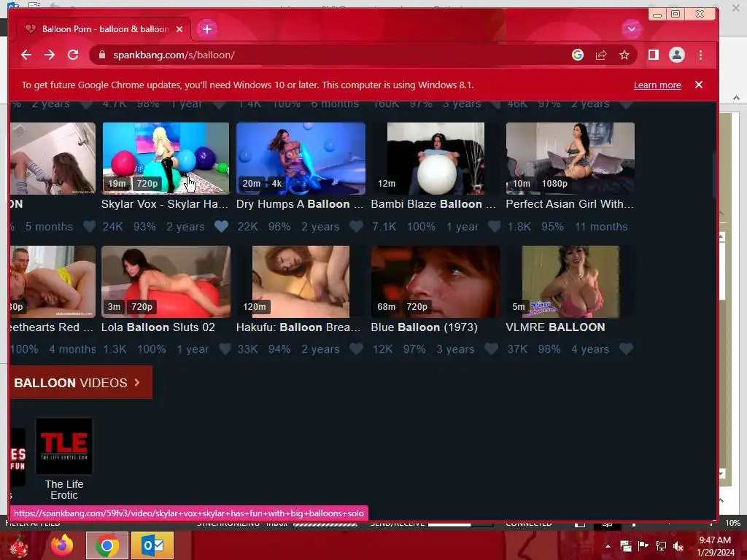Share this page using the share icon
The height and width of the screenshot is (560, 747).
pos(601,55)
